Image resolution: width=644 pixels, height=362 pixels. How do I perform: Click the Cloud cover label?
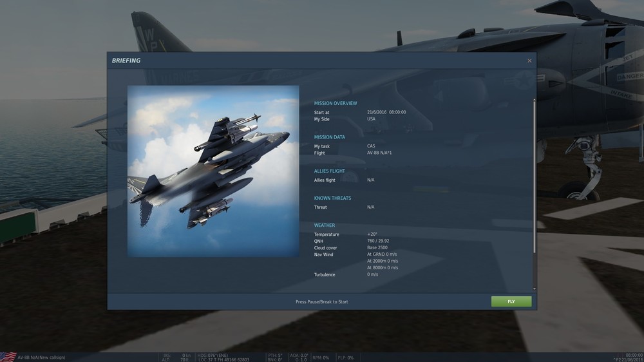[326, 248]
